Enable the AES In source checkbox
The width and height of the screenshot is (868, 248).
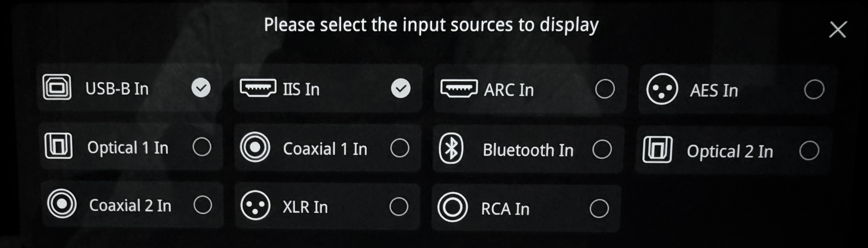click(814, 89)
